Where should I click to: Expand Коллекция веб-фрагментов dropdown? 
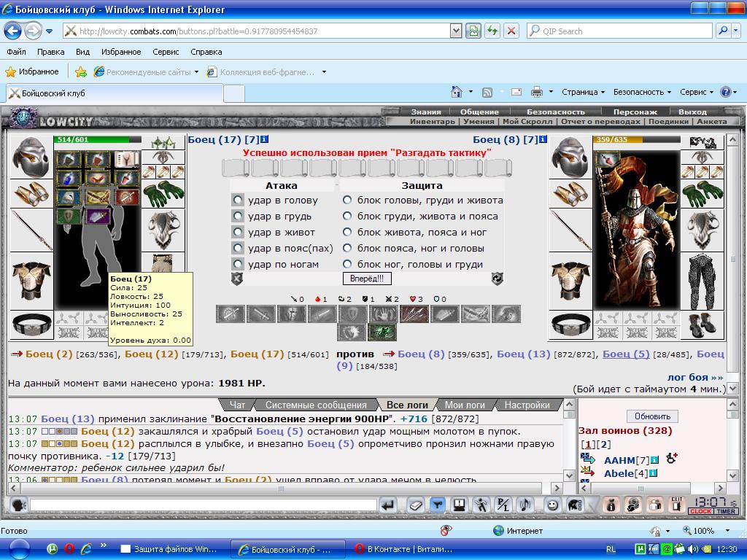[x=324, y=72]
